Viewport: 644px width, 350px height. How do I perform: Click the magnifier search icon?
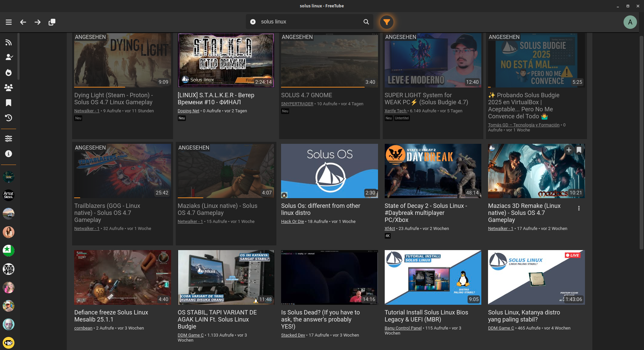click(x=366, y=22)
